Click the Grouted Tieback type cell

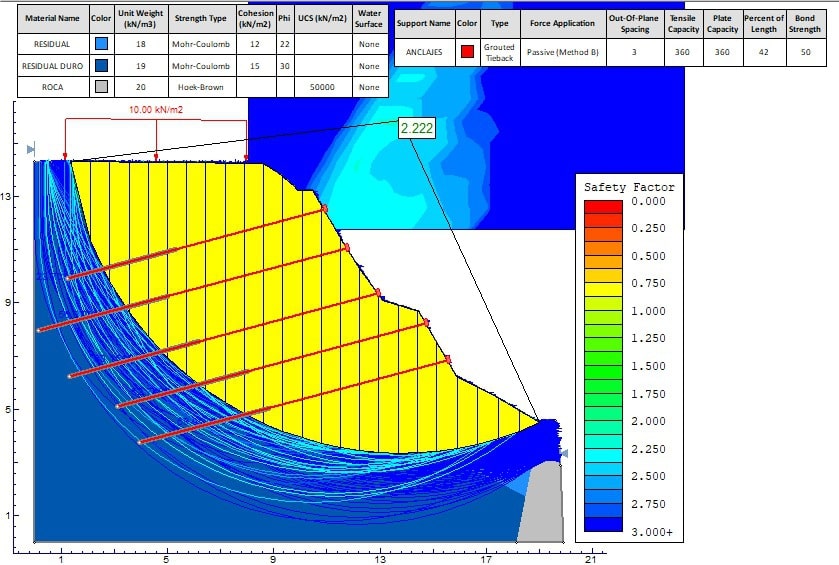point(500,51)
